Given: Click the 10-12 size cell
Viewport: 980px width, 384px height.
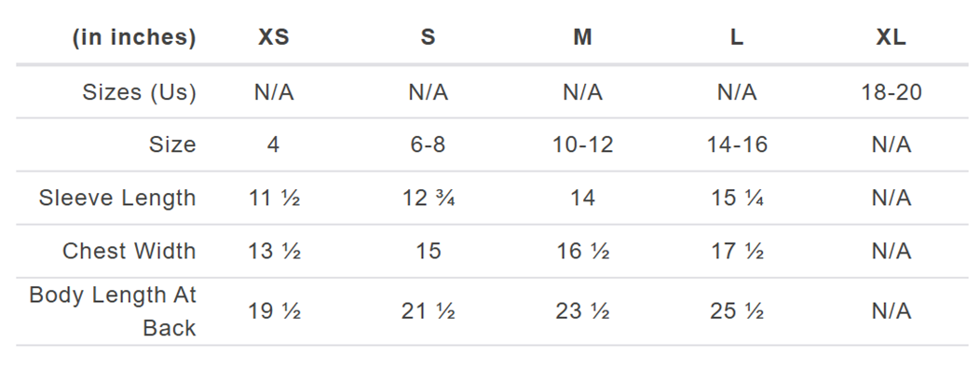Looking at the screenshot, I should pos(582,145).
